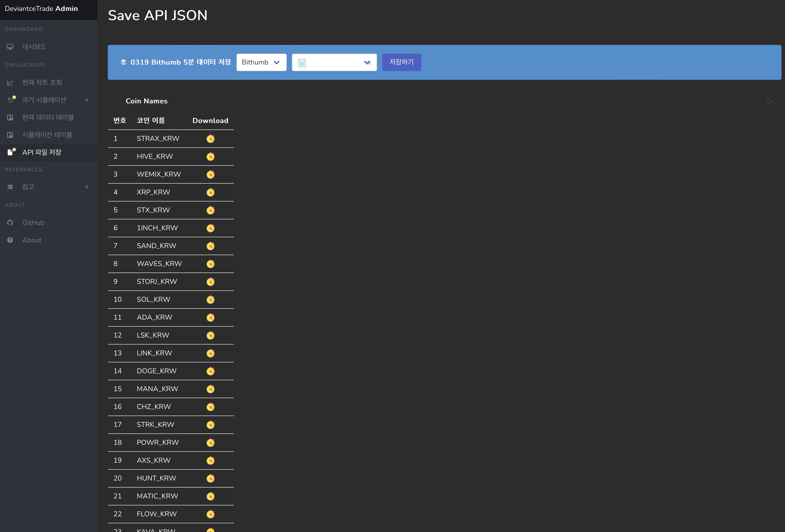Download the XRP_KRW coin data
The width and height of the screenshot is (785, 532).
pos(211,192)
